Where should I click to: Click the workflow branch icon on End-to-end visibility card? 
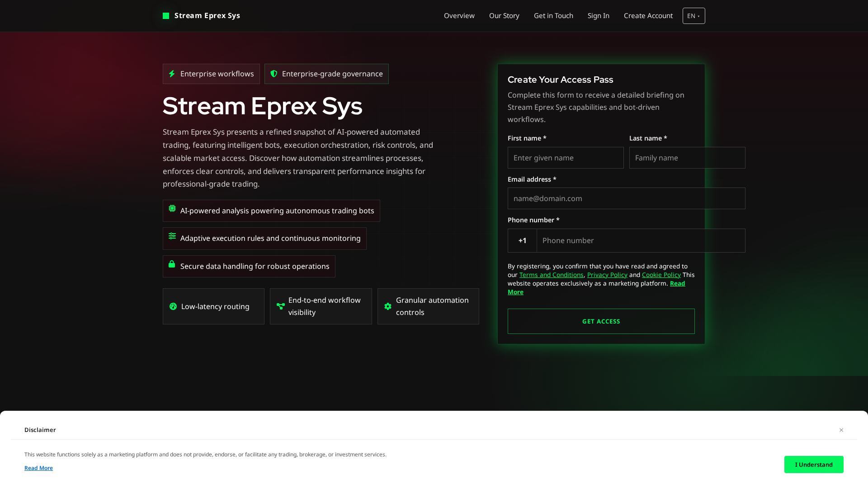(x=280, y=306)
